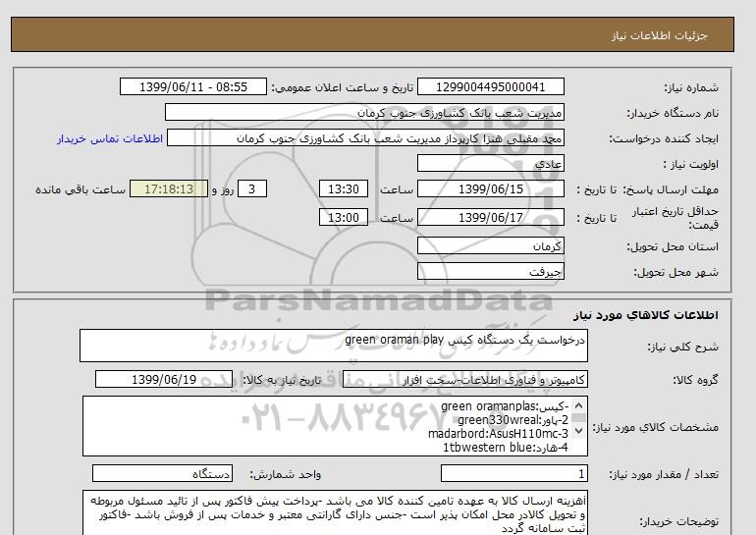
Task: Click the label ساعت باقی مانده
Action: point(81,189)
